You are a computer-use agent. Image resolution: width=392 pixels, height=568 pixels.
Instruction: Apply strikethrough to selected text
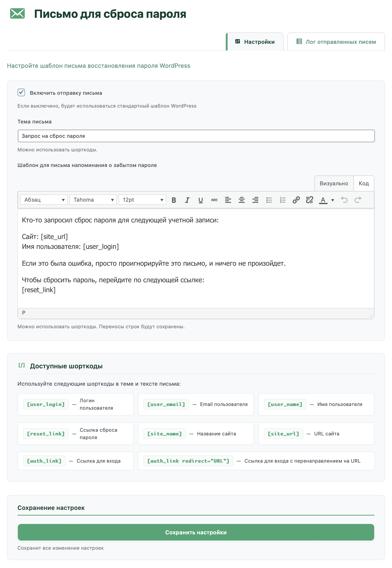pos(214,200)
